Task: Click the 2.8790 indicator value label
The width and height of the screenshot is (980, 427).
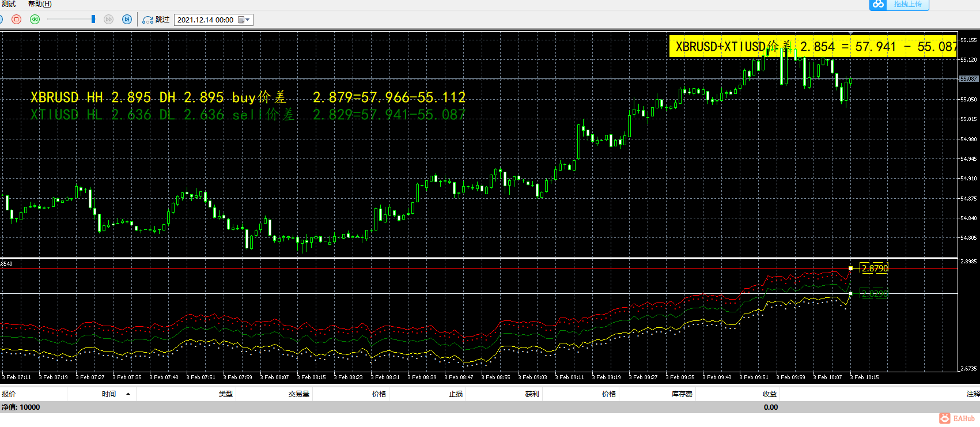Action: click(x=875, y=269)
